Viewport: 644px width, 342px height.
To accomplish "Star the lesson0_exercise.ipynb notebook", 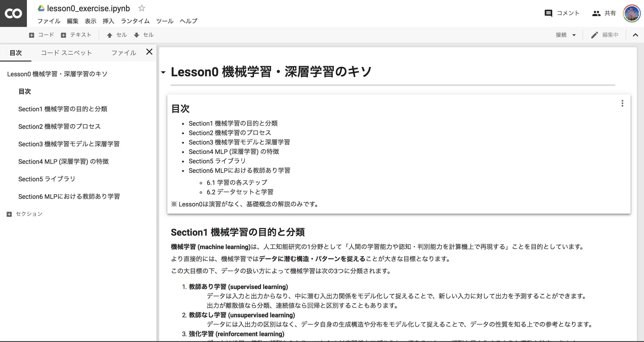I will 141,8.
